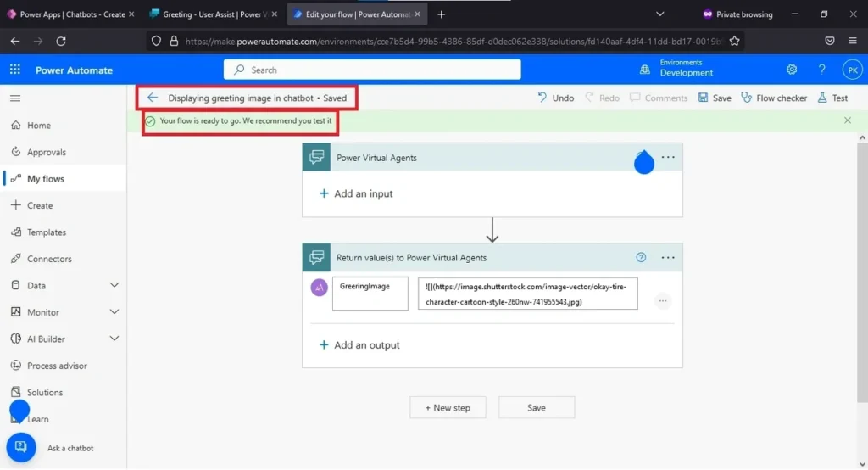This screenshot has width=868, height=470.
Task: Click the browser Reload page icon
Action: [61, 41]
